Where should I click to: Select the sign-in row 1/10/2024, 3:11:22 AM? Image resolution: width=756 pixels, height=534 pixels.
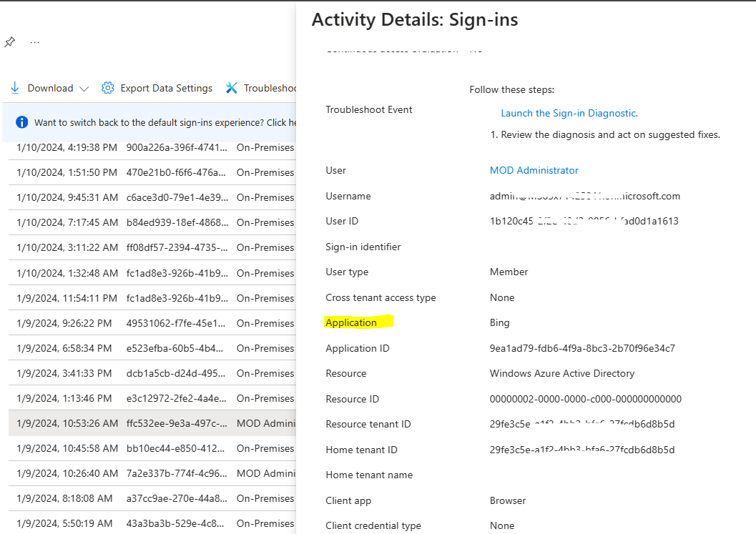pyautogui.click(x=152, y=248)
